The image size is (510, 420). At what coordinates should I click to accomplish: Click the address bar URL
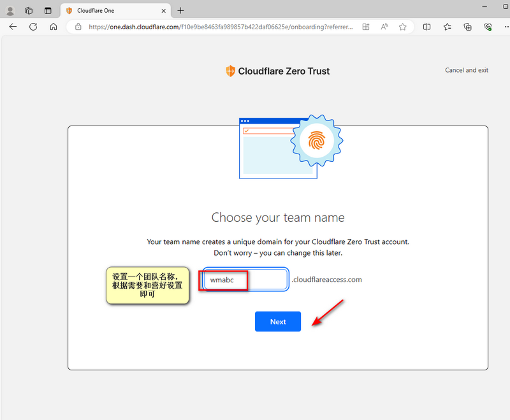(x=221, y=27)
